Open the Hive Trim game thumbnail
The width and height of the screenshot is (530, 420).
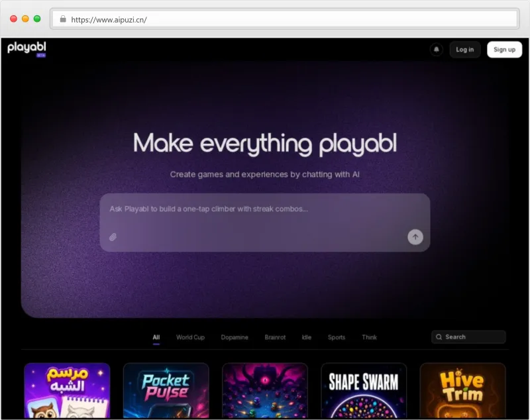coord(462,391)
